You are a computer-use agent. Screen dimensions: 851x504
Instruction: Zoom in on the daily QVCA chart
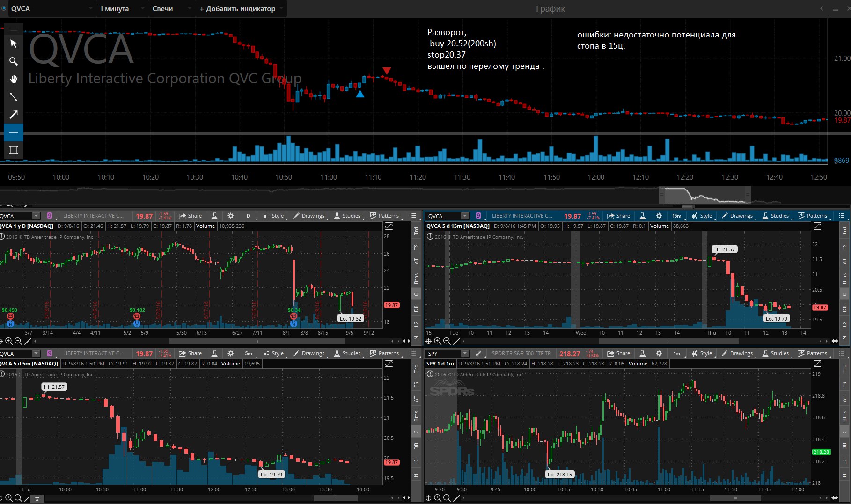click(x=9, y=342)
